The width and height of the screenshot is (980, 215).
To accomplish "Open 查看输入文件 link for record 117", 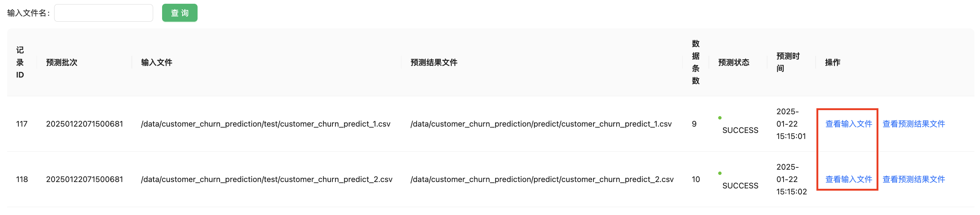I will (x=849, y=124).
